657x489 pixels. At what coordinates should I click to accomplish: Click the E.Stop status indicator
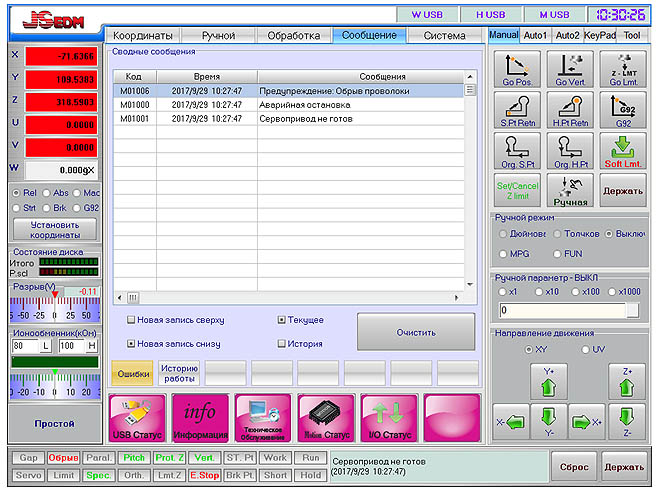tap(204, 476)
